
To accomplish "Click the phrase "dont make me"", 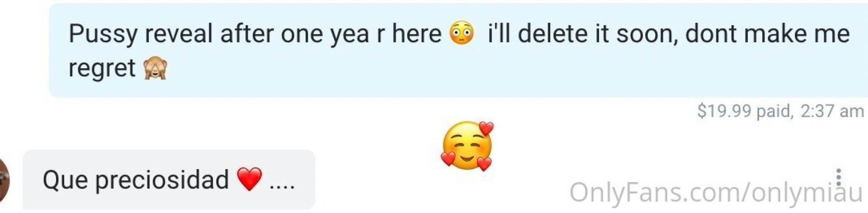I will click(768, 33).
